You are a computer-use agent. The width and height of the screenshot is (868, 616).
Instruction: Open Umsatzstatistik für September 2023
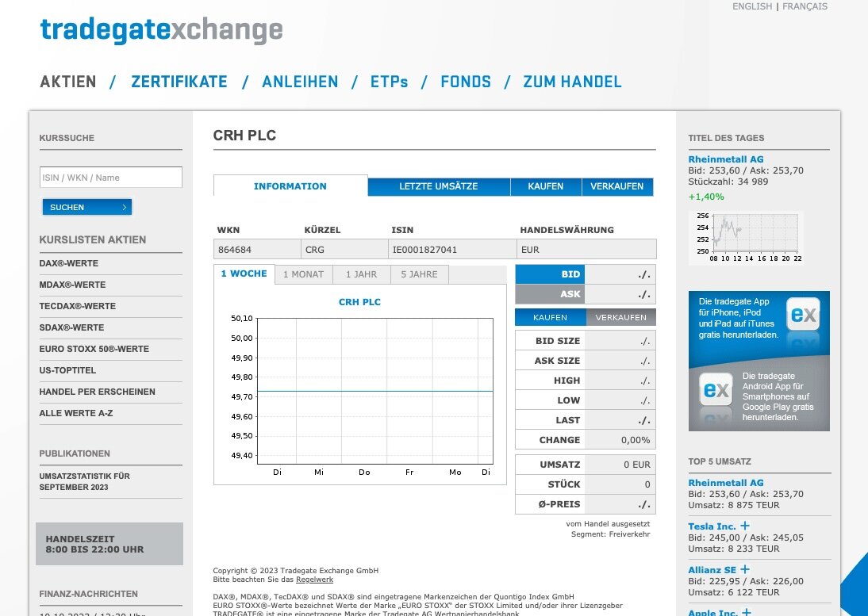point(85,482)
